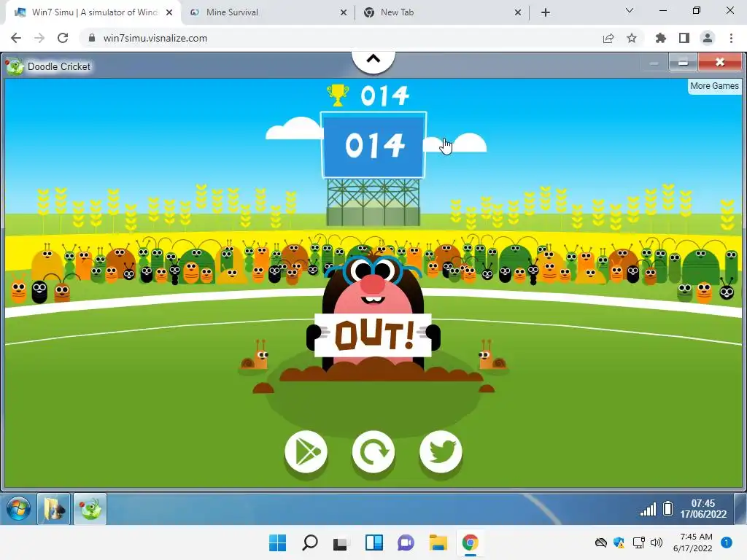
Task: View site info via padlock icon
Action: click(x=92, y=38)
